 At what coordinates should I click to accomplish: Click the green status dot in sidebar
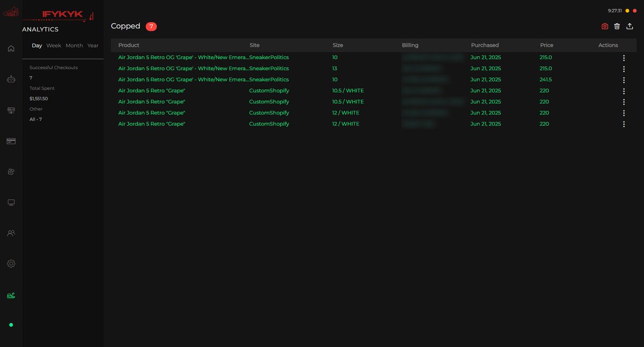click(11, 325)
